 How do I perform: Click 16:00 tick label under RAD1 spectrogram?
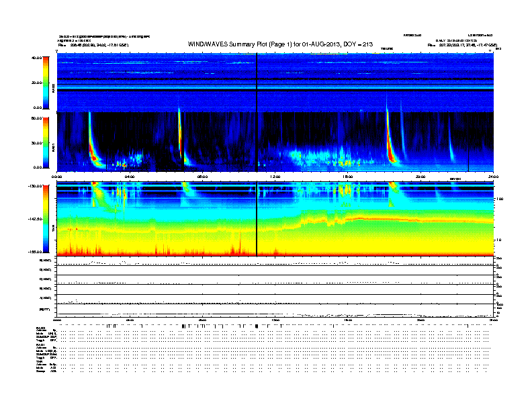coord(348,177)
